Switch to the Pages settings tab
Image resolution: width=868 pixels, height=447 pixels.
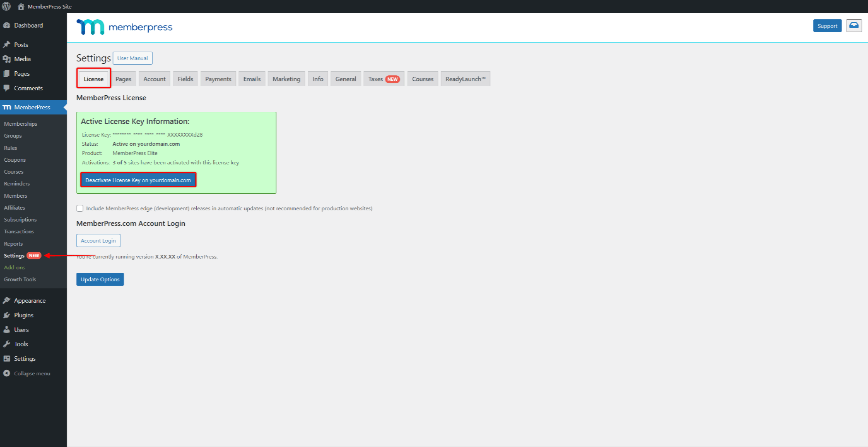click(x=123, y=79)
